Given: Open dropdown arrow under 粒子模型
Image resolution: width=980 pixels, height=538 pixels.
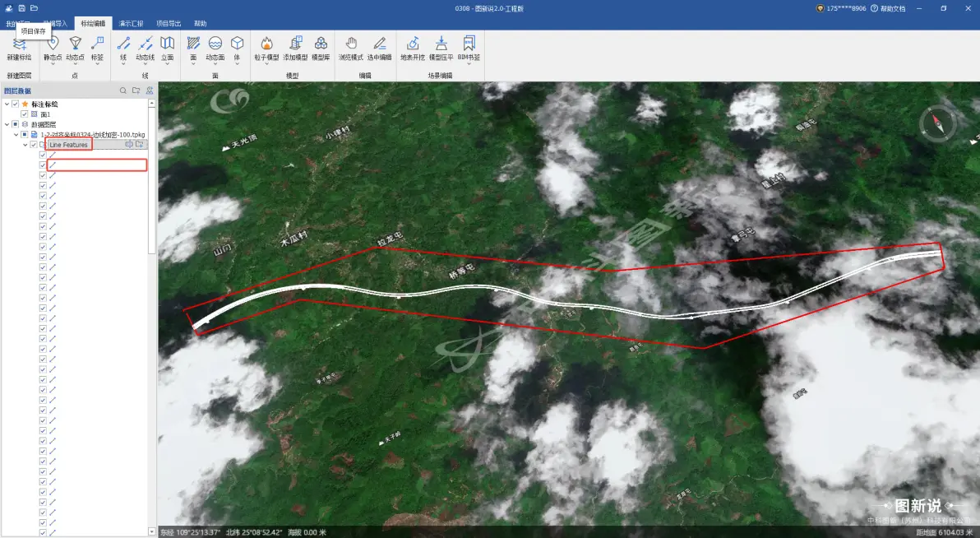Looking at the screenshot, I should click(267, 64).
